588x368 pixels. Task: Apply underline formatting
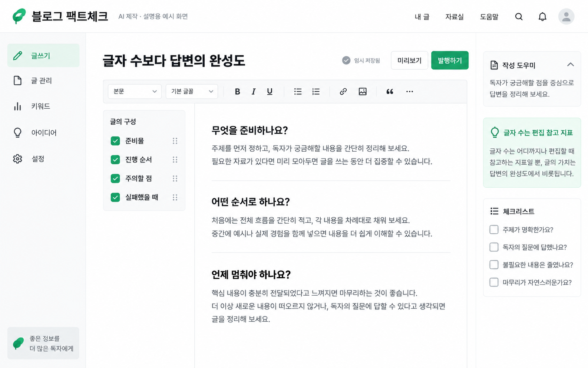pos(270,91)
